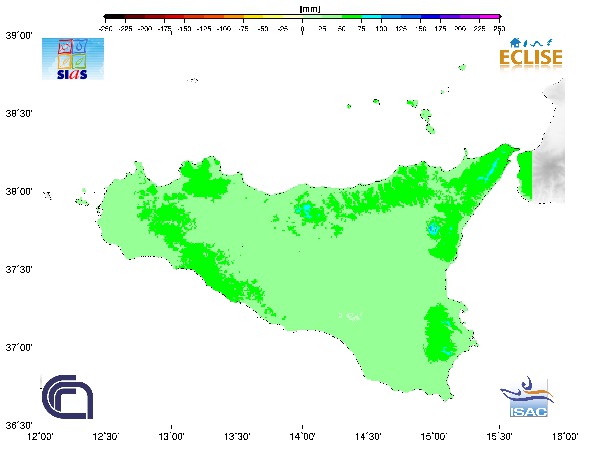The width and height of the screenshot is (600, 450).
Task: Click the 12°00' longitude label
Action: (x=41, y=436)
